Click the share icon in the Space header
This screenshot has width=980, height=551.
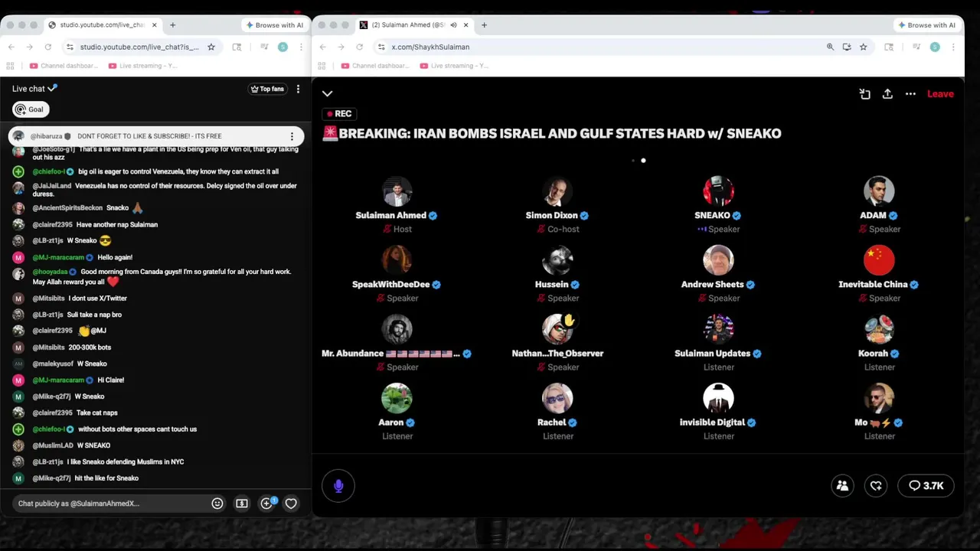coord(887,93)
